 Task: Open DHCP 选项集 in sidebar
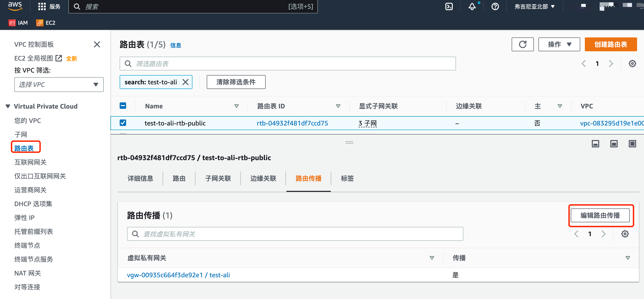tap(33, 204)
